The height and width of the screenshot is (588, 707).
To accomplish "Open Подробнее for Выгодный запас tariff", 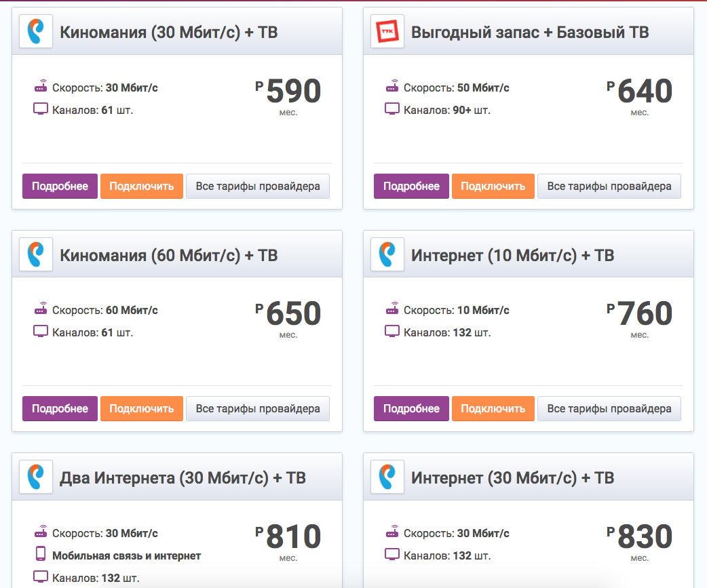I will point(411,186).
